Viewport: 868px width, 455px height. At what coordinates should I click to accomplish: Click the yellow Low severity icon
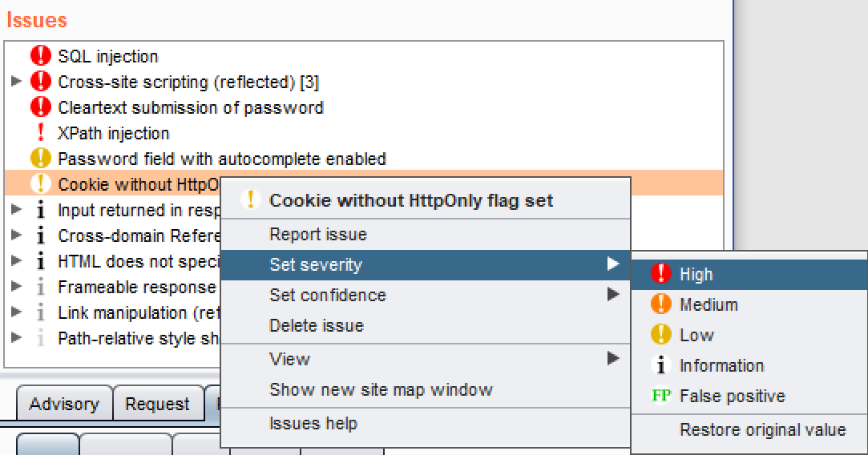661,335
